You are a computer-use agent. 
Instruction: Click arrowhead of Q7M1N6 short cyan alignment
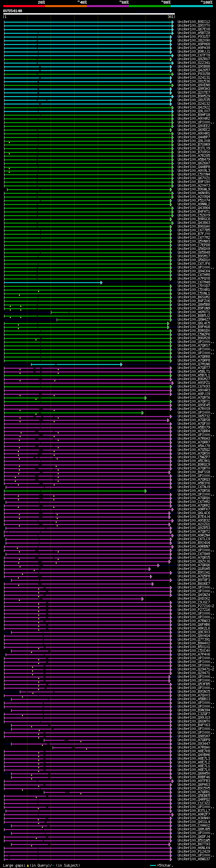121,364
